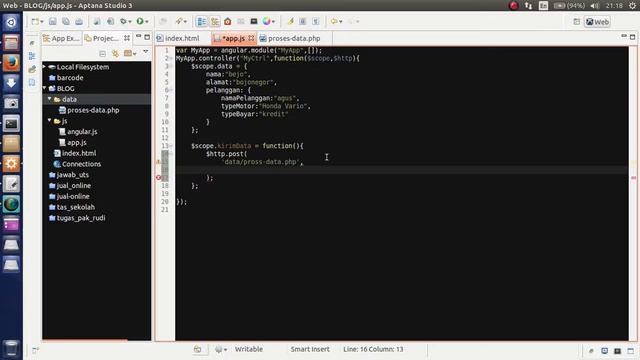Collapse the js folder
The height and width of the screenshot is (360, 640).
49,120
